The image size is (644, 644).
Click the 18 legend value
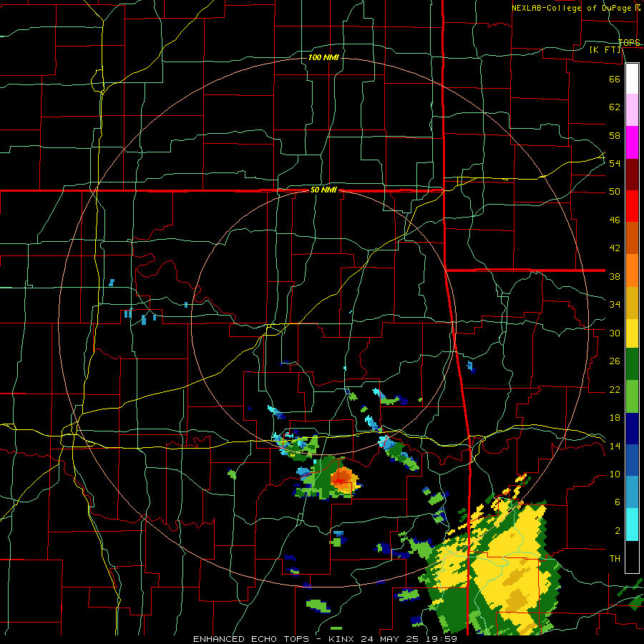coord(615,418)
